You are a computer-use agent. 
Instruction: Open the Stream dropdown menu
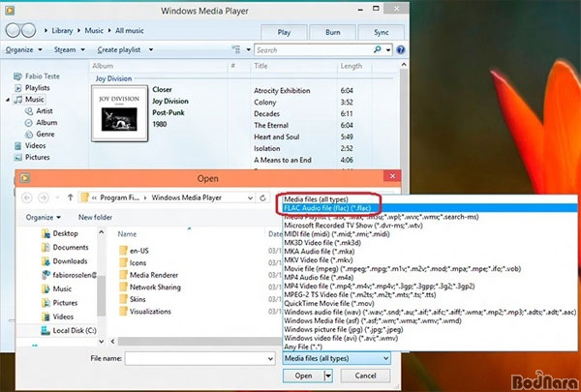click(69, 49)
